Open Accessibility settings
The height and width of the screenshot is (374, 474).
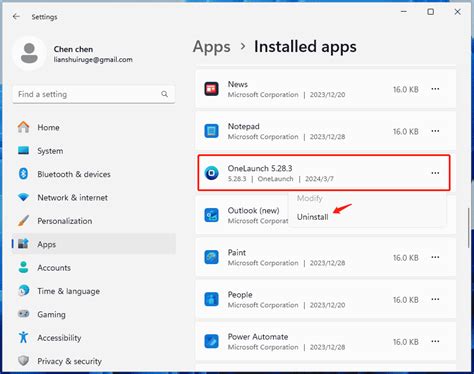click(x=94, y=337)
